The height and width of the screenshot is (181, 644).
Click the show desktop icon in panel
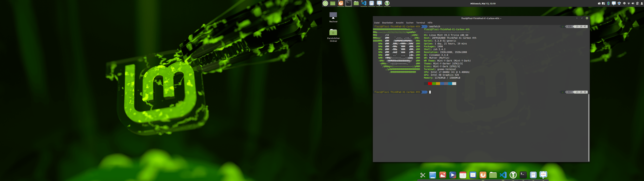click(x=333, y=3)
